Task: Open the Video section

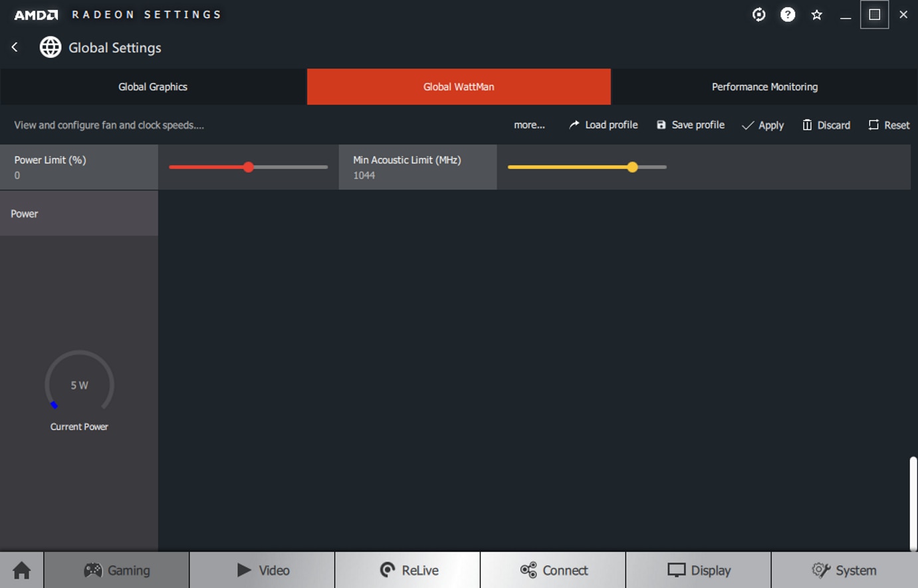Action: pos(263,570)
